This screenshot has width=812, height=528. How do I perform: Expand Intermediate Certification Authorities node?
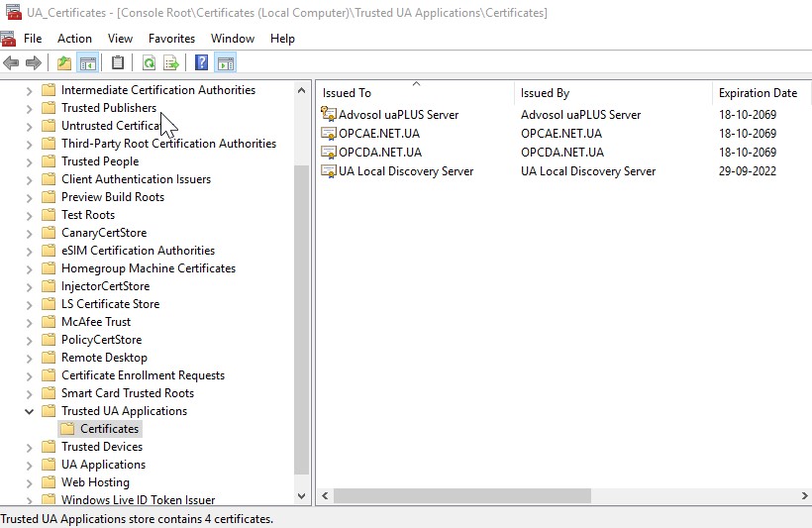(30, 91)
